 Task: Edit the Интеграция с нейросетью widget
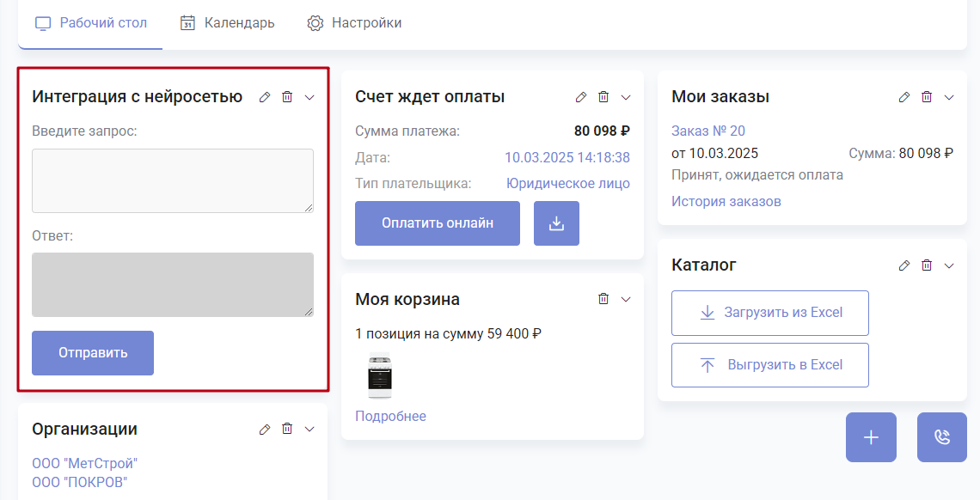pyautogui.click(x=265, y=97)
